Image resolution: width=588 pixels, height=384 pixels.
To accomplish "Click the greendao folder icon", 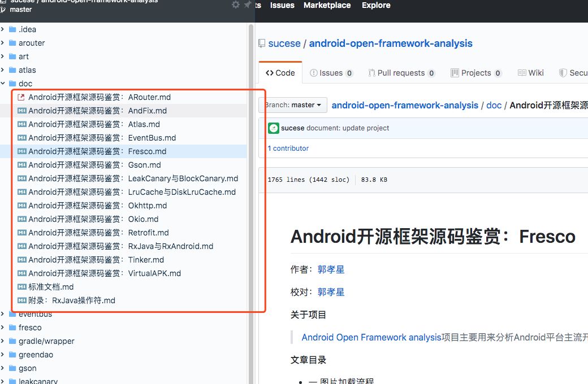I will (12, 355).
